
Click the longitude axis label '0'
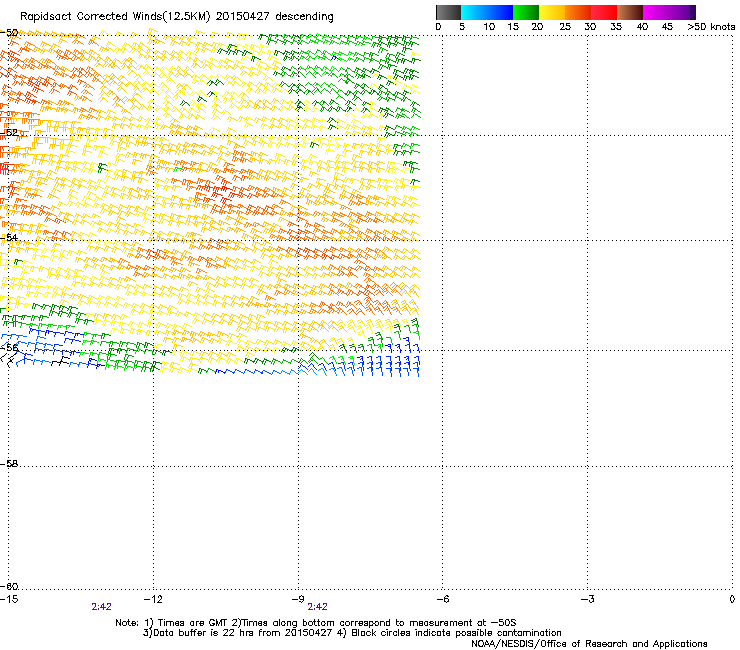(x=732, y=599)
